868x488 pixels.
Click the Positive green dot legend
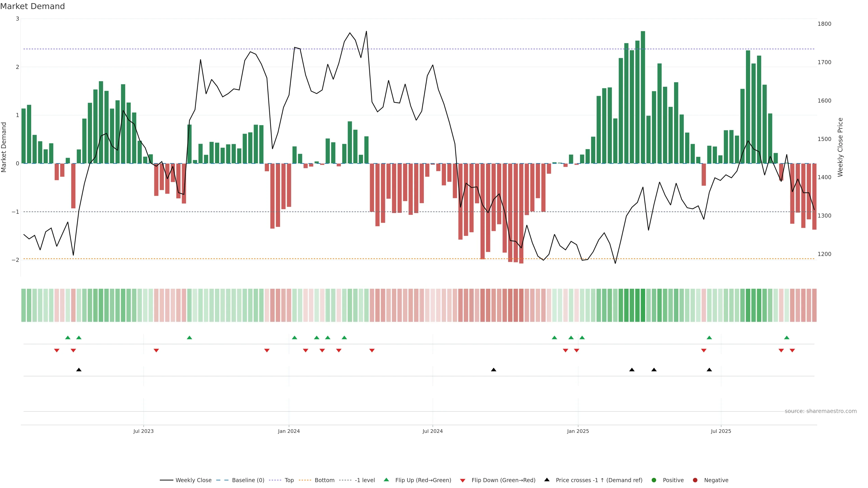654,480
